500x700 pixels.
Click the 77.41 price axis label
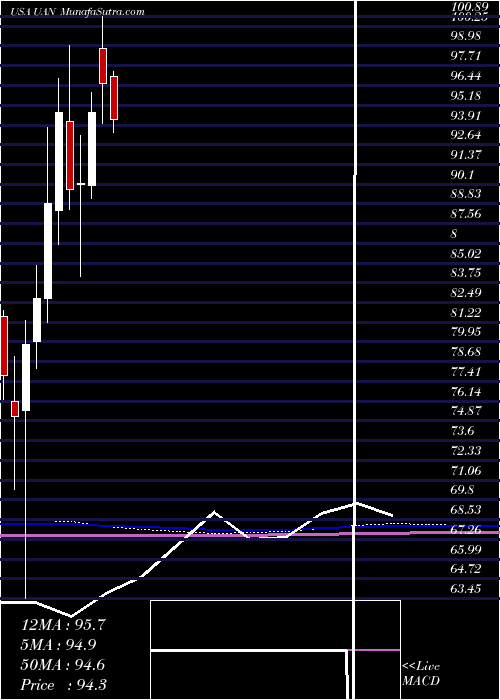[466, 371]
